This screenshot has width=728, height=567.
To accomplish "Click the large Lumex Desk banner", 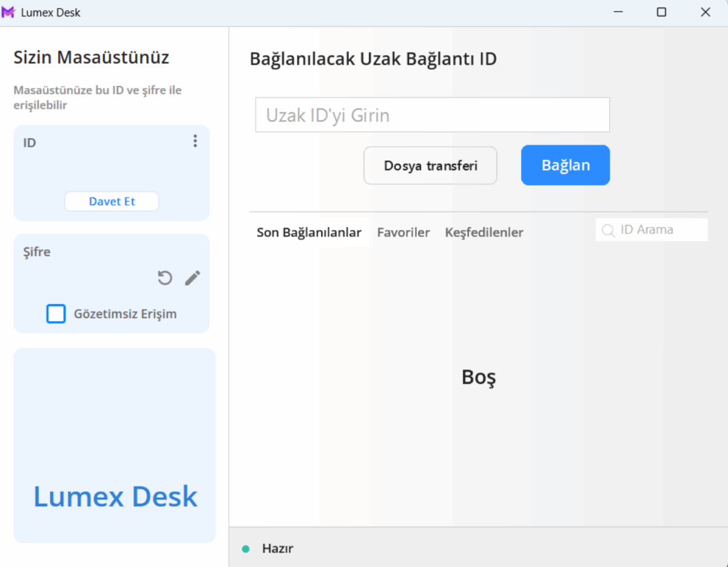I will tap(115, 497).
